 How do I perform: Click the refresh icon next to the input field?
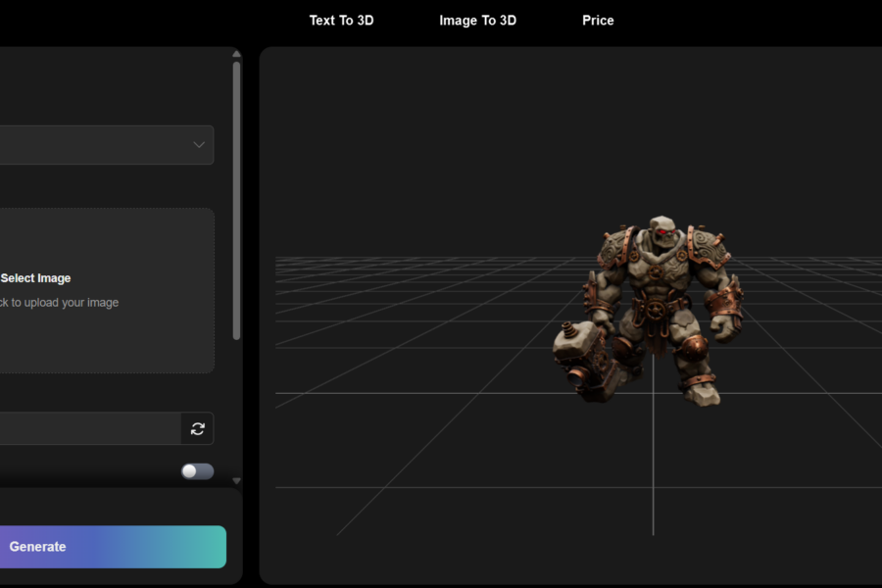(197, 429)
